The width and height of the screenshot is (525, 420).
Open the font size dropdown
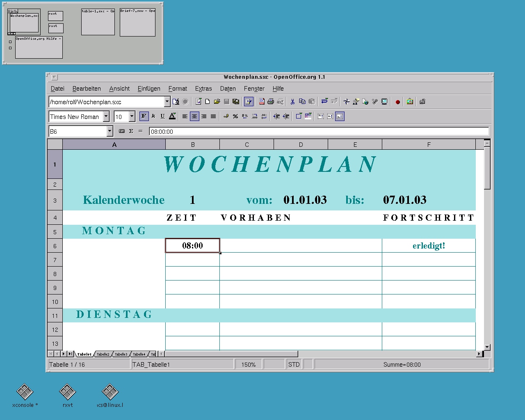point(132,116)
